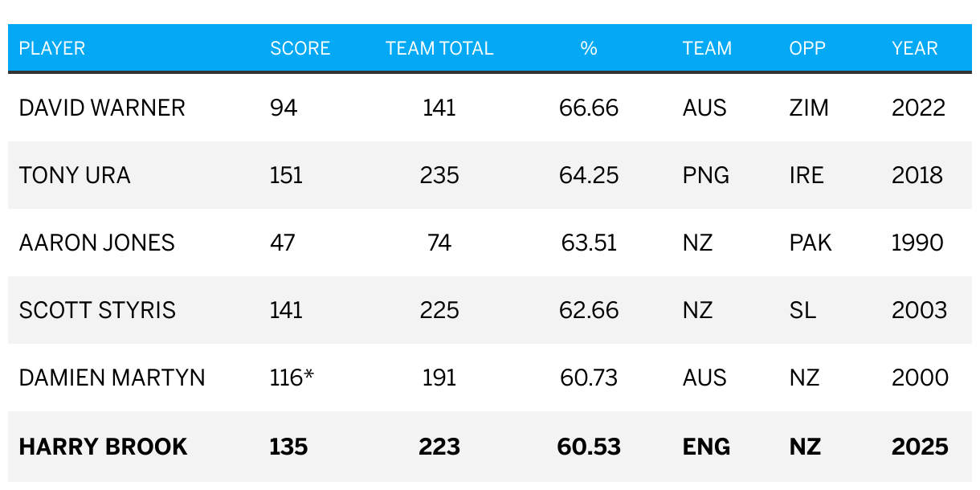This screenshot has height=490, width=980.
Task: Open the Aaron Jones row name
Action: [97, 243]
